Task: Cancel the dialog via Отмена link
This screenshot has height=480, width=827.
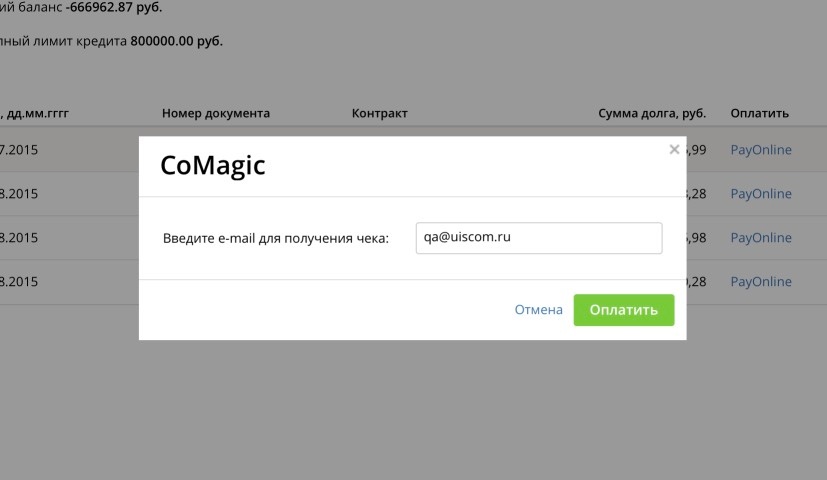Action: coord(538,310)
